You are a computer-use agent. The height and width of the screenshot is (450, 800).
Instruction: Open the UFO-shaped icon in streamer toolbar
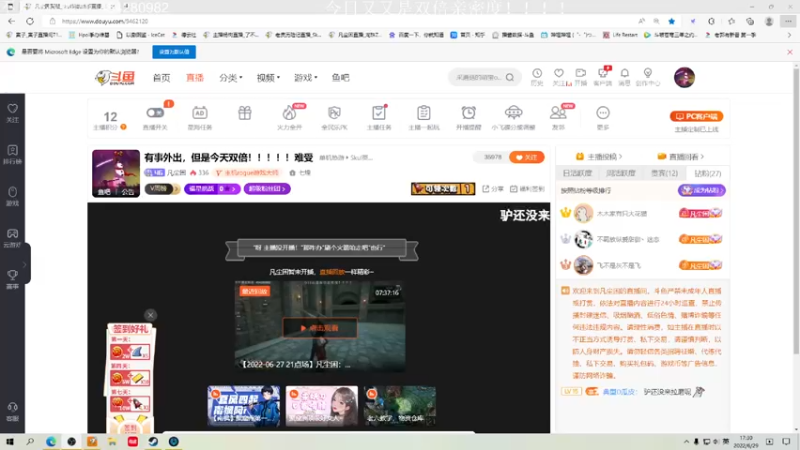(x=513, y=113)
